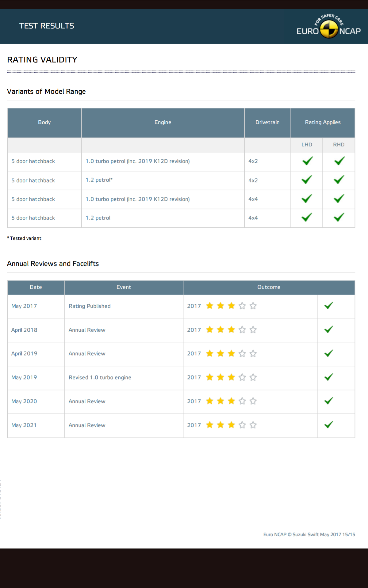Click the May 2020 outcome checkmark
This screenshot has height=588, width=368.
pyautogui.click(x=328, y=401)
